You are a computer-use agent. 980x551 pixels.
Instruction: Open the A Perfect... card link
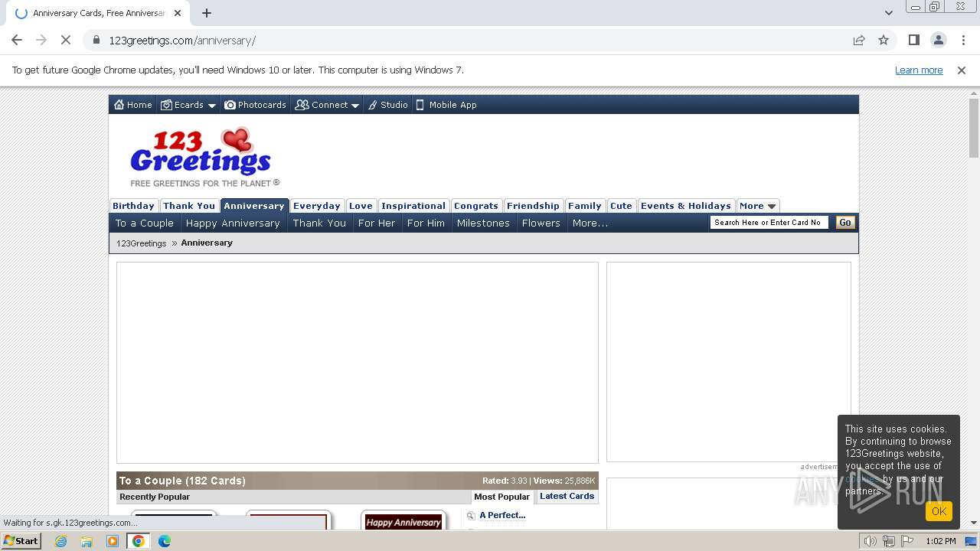click(x=502, y=516)
